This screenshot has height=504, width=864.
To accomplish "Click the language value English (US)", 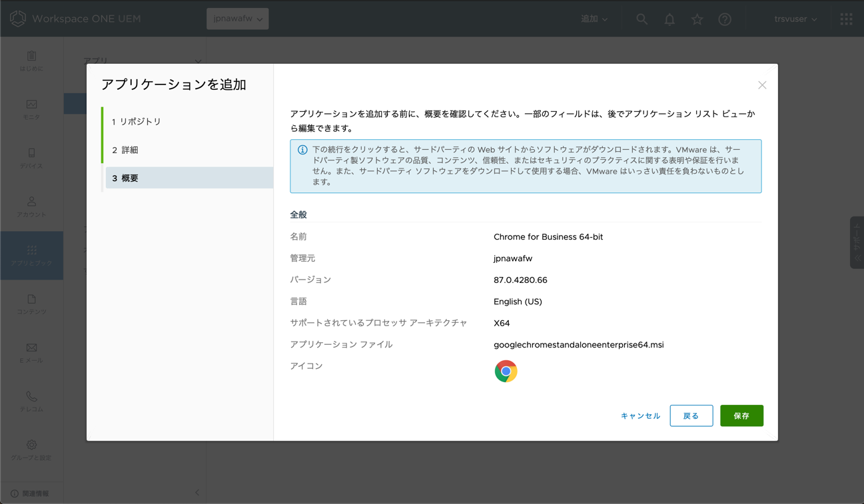I will (x=518, y=302).
